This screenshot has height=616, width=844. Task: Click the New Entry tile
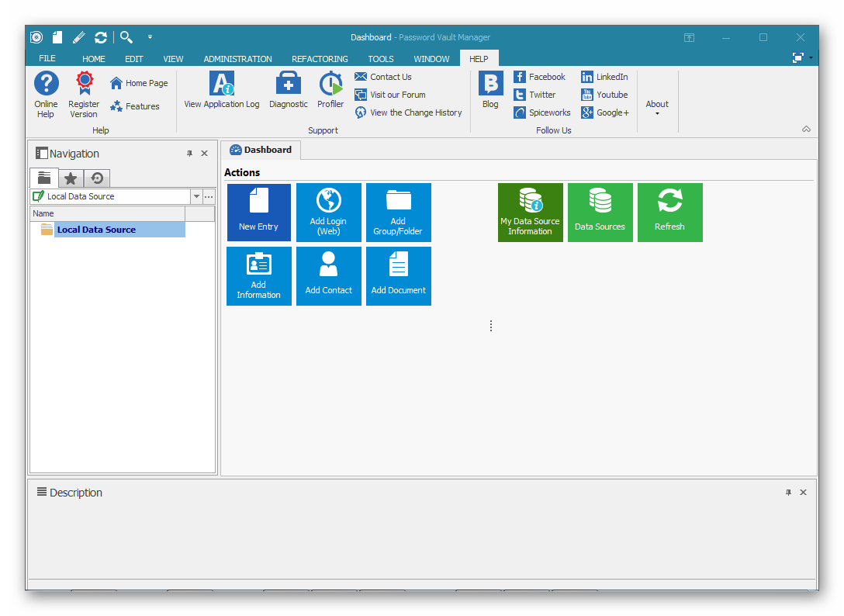pyautogui.click(x=259, y=212)
